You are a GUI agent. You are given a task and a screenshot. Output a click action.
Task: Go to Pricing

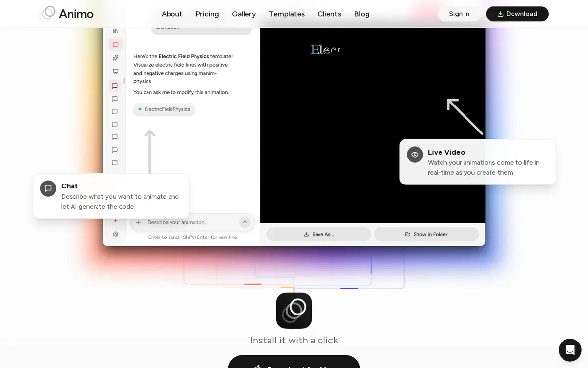coord(207,14)
